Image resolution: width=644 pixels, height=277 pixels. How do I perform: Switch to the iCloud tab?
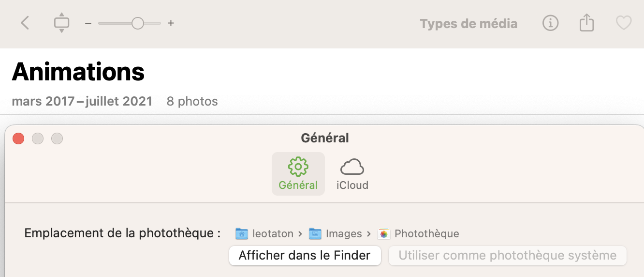tap(352, 174)
